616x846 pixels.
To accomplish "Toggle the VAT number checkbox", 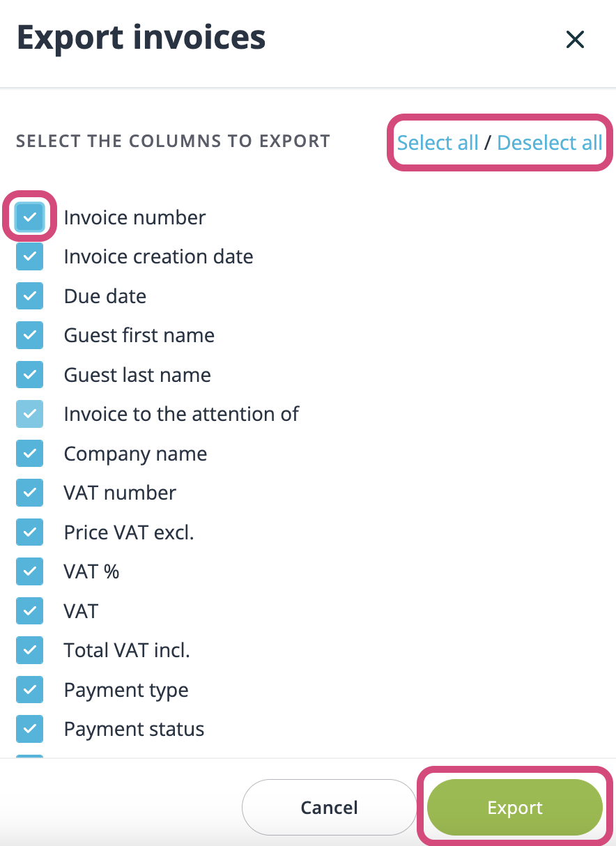I will click(29, 493).
